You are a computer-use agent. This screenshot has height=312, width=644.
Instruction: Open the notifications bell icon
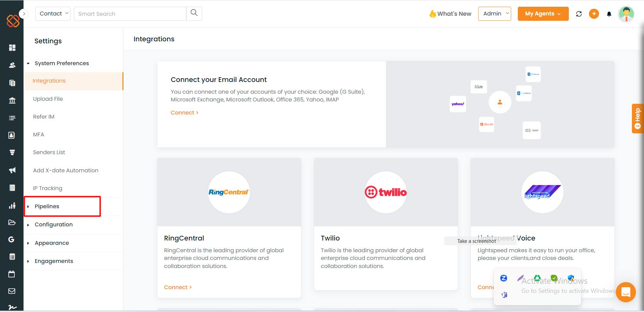click(609, 14)
